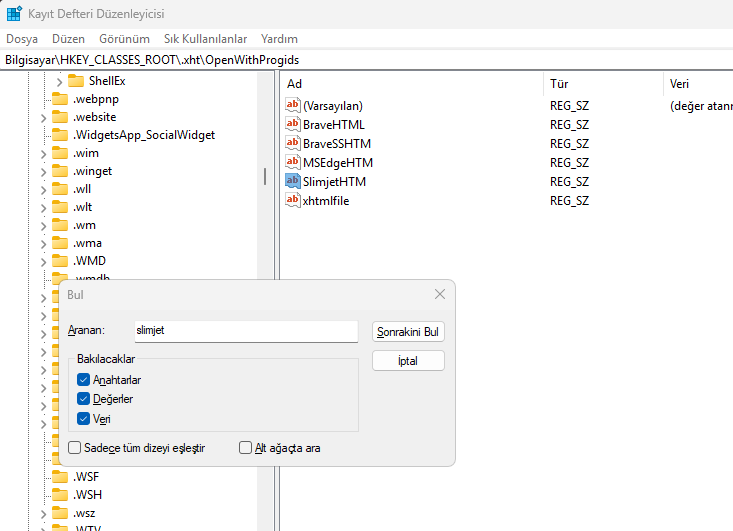Click the Registry Editor app icon in title bar

[x=14, y=14]
